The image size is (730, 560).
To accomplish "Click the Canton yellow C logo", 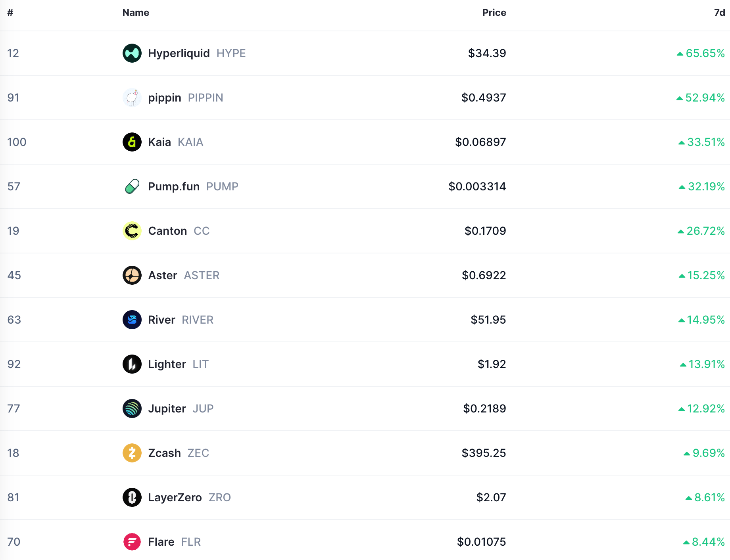I will coord(132,231).
